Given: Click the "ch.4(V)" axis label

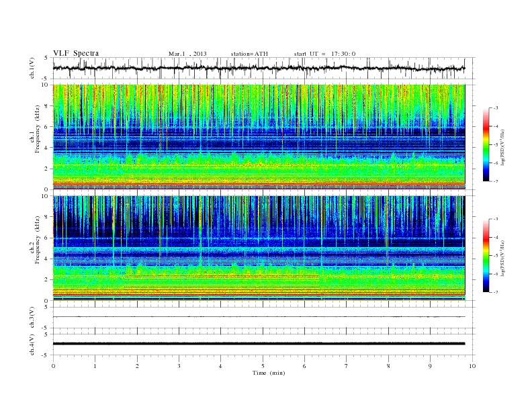Looking at the screenshot, I should pyautogui.click(x=32, y=345).
